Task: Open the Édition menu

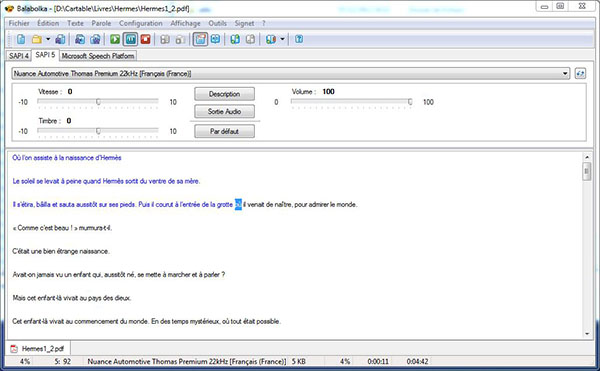Action: [48, 23]
